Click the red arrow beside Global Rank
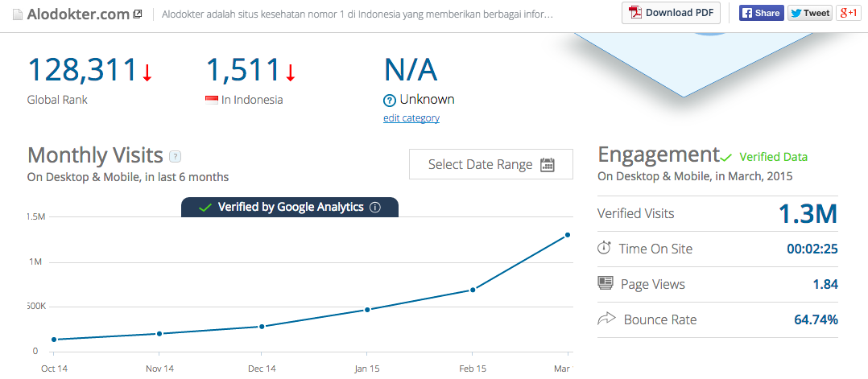This screenshot has height=379, width=868. tap(147, 72)
